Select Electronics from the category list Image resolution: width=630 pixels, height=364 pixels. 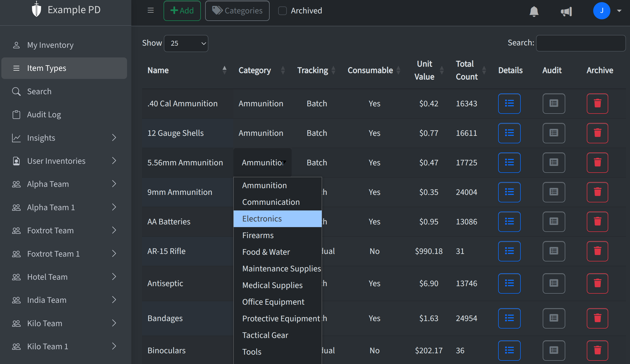click(262, 219)
